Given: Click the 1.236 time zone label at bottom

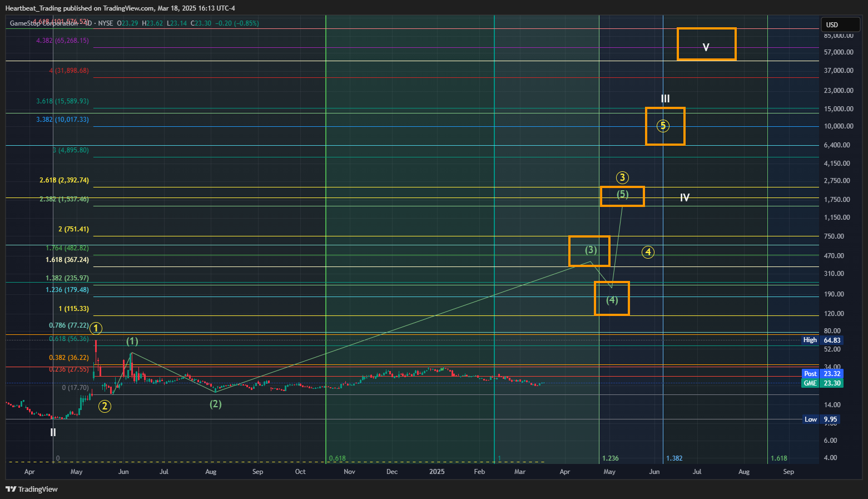Looking at the screenshot, I should click(x=611, y=458).
